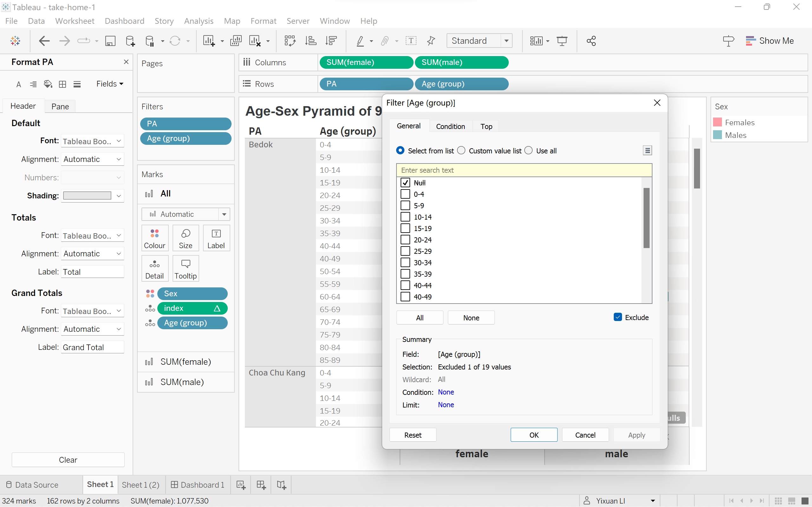Screen dimensions: 812x507
Task: Click the Presentation Mode icon
Action: coord(562,41)
